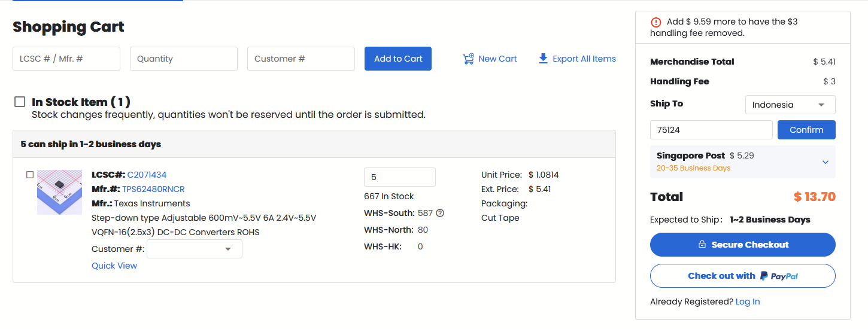Viewport: 868px width, 329px height.
Task: Tick the checkbox for item C2071434
Action: (x=30, y=175)
